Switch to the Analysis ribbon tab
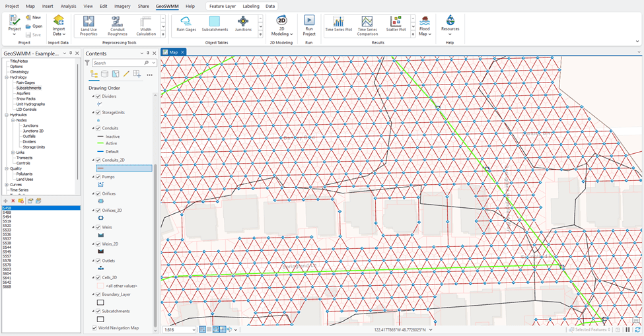This screenshot has width=644, height=336. [x=68, y=6]
